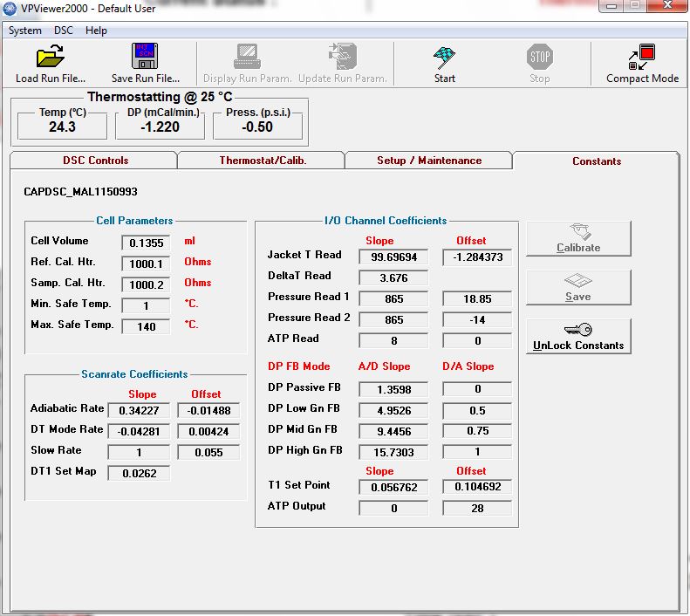Image resolution: width=690 pixels, height=616 pixels.
Task: Click the Stop sign toolbar icon
Action: tap(540, 58)
